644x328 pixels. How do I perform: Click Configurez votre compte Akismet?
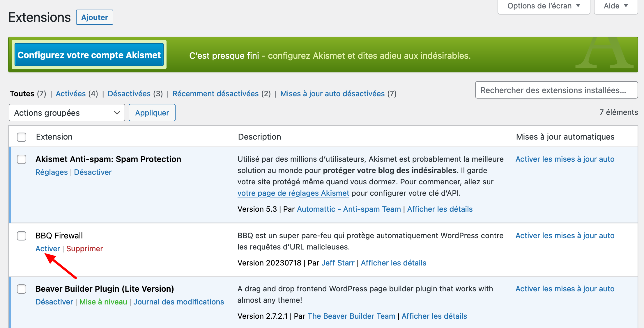pyautogui.click(x=89, y=55)
